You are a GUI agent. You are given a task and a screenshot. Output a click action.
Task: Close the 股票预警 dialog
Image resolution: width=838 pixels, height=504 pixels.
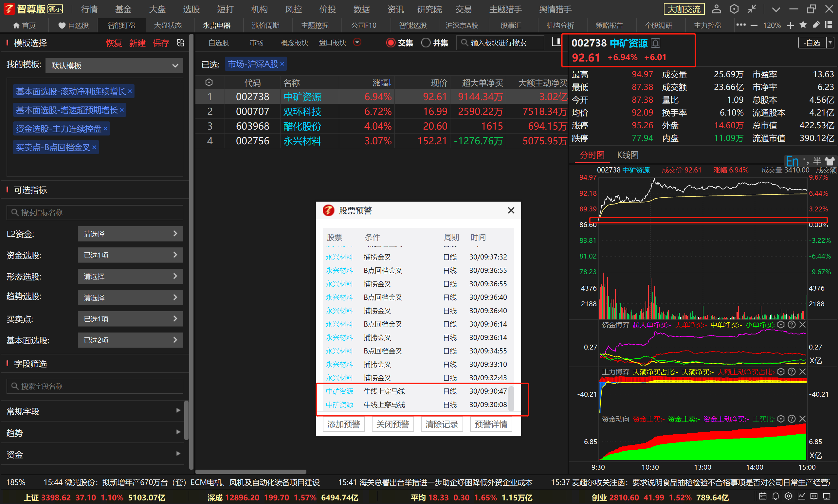(x=511, y=210)
